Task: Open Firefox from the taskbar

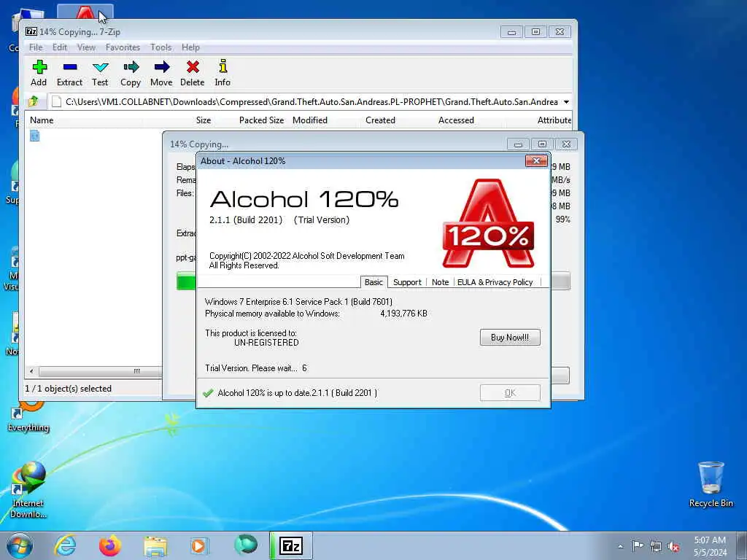Action: (x=109, y=545)
